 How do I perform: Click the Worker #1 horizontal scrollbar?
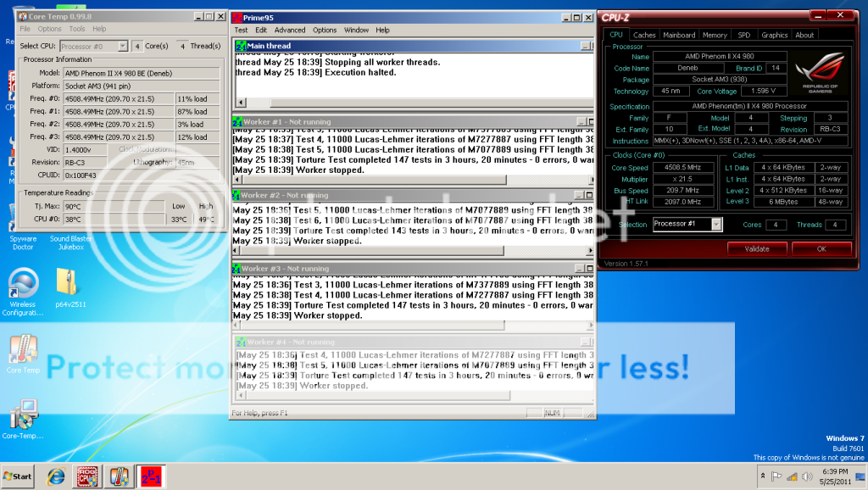point(414,180)
